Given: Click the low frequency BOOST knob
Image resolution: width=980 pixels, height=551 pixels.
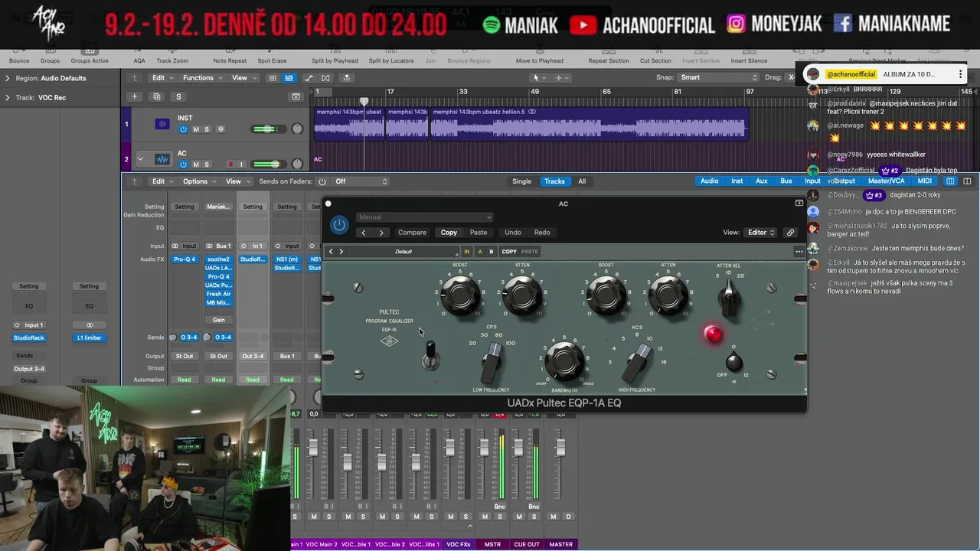Looking at the screenshot, I should 460,294.
